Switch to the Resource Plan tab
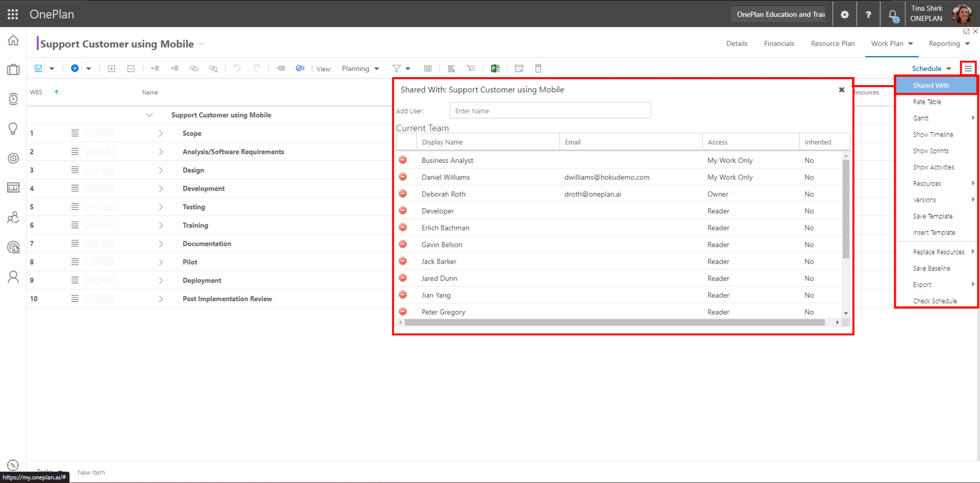The height and width of the screenshot is (483, 980). 832,43
